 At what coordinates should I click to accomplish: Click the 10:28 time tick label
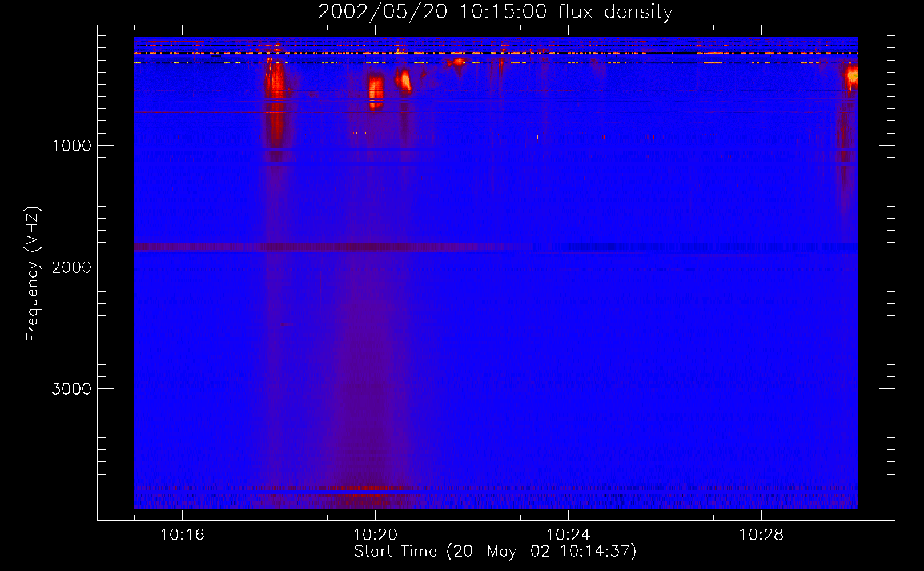pyautogui.click(x=761, y=535)
